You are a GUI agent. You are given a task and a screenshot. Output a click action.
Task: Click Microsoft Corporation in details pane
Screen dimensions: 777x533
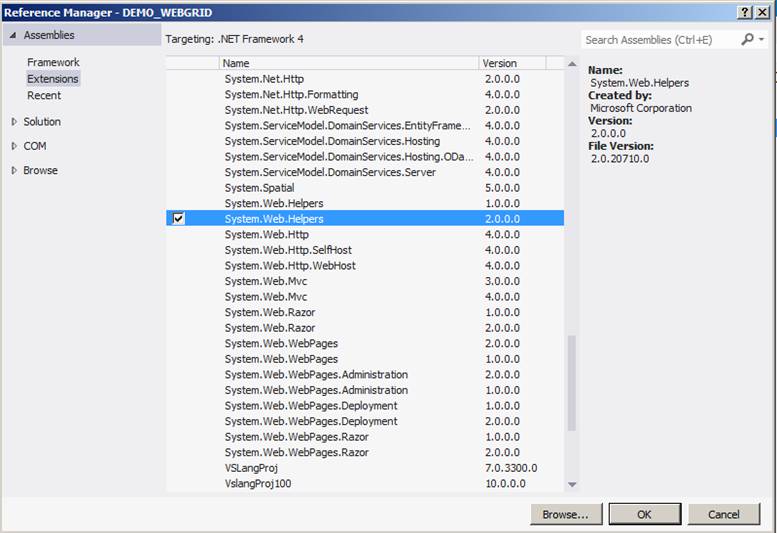pos(641,108)
